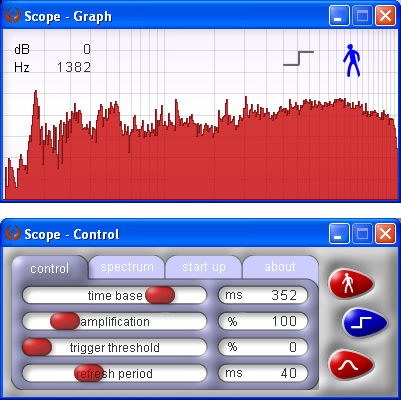Image resolution: width=401 pixels, height=400 pixels.
Task: Click the Scope Control title icon
Action: [13, 233]
